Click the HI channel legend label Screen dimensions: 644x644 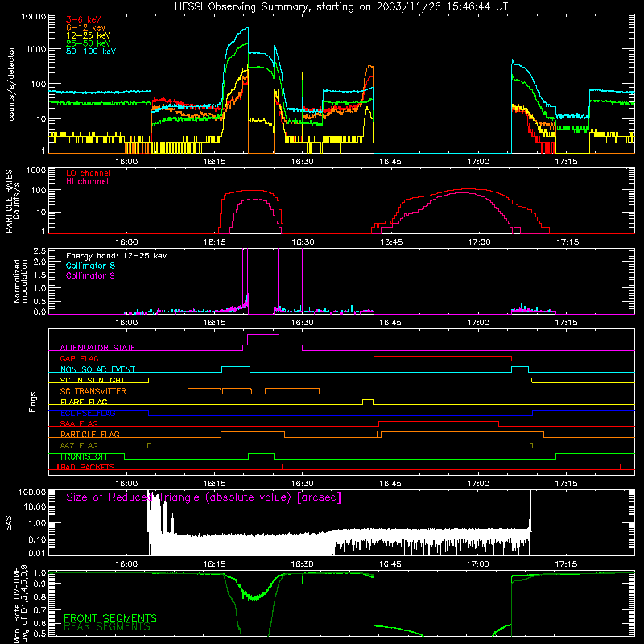click(87, 182)
